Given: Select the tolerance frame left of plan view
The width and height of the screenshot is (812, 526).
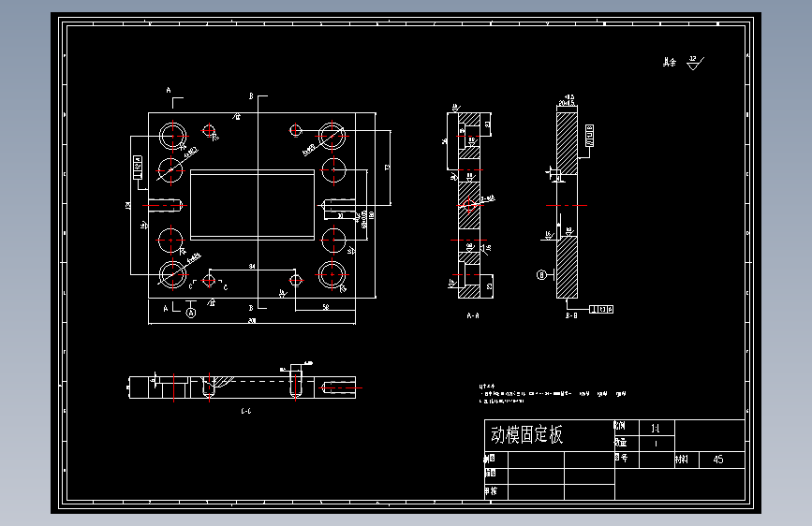Looking at the screenshot, I should [138, 168].
